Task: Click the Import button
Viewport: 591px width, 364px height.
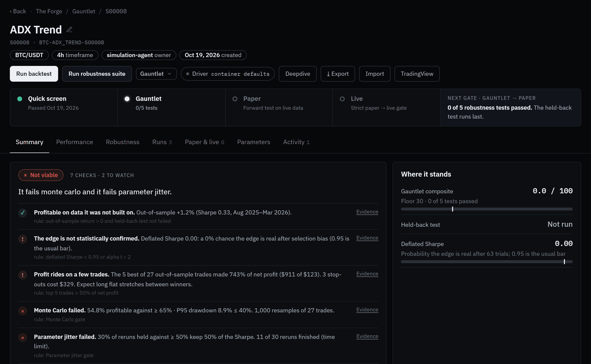Action: pyautogui.click(x=375, y=74)
